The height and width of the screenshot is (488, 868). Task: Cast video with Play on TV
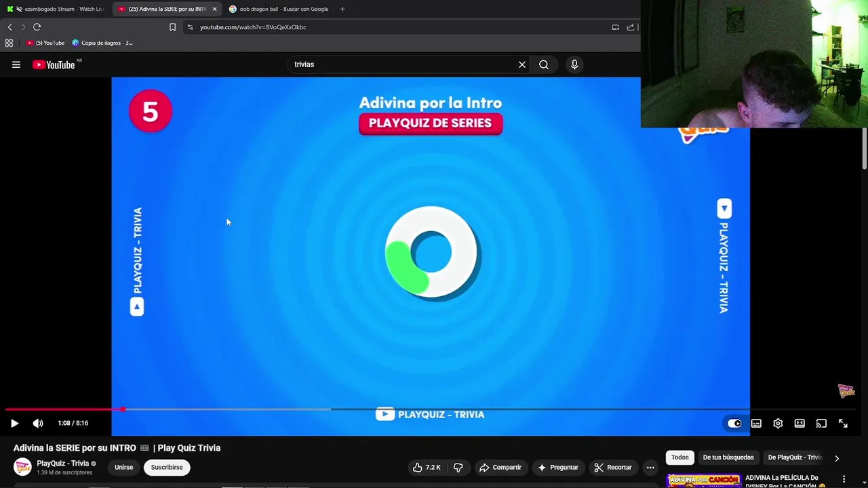pyautogui.click(x=821, y=424)
